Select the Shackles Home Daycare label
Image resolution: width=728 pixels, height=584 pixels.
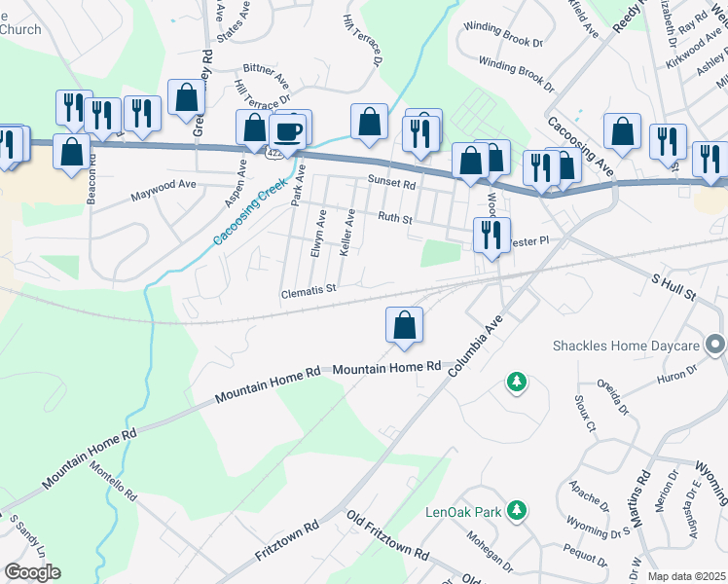[x=626, y=346]
